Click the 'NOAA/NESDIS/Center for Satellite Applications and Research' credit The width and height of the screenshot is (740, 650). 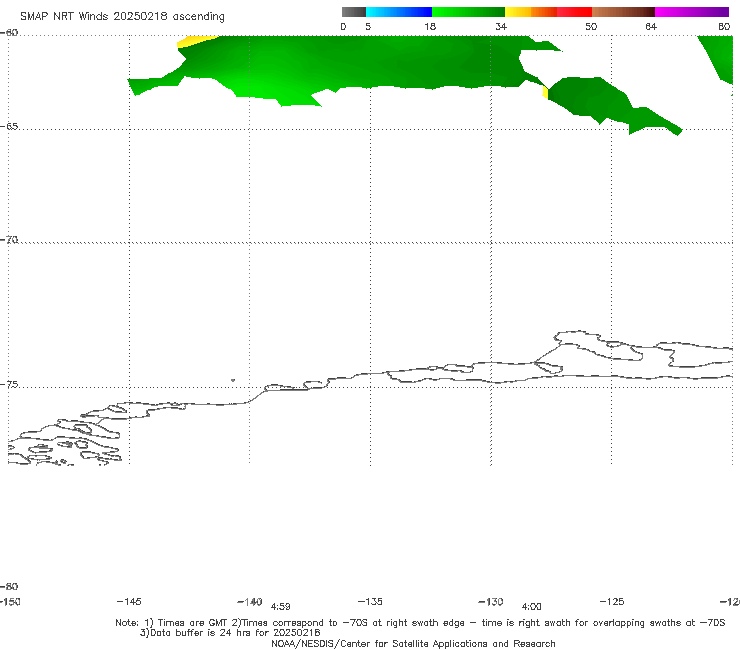click(413, 644)
